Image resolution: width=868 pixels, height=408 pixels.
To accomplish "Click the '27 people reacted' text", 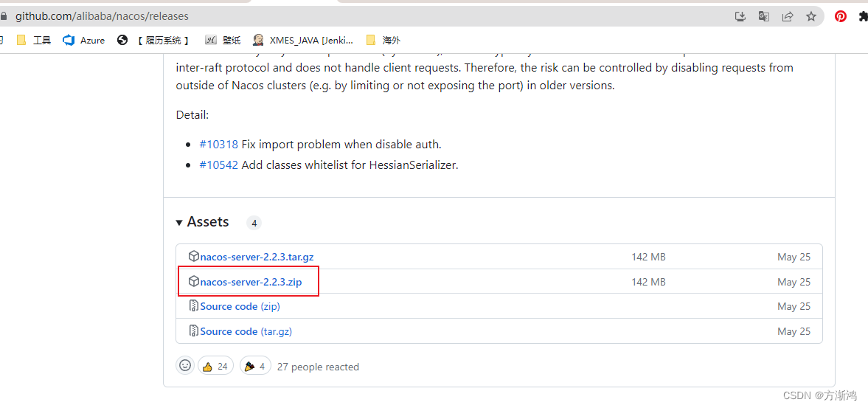I will 318,367.
